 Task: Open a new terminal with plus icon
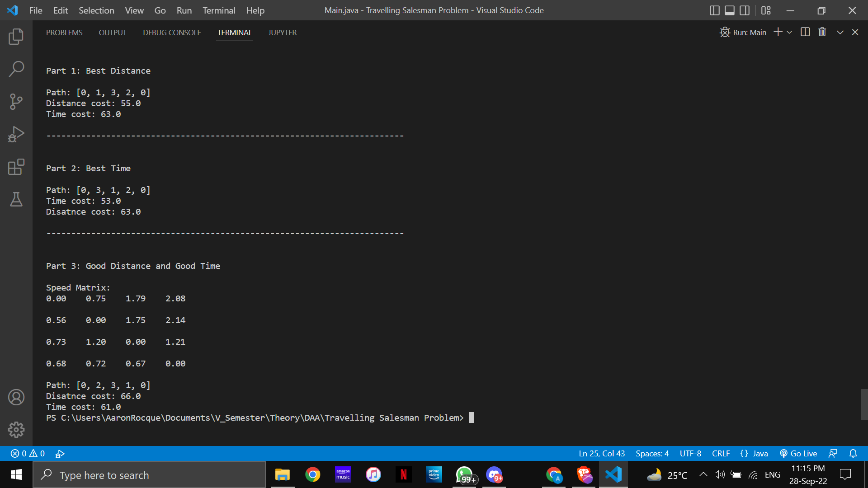point(777,32)
